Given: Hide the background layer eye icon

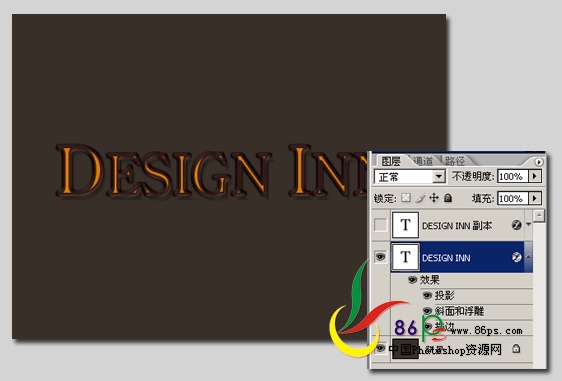Looking at the screenshot, I should pos(380,348).
